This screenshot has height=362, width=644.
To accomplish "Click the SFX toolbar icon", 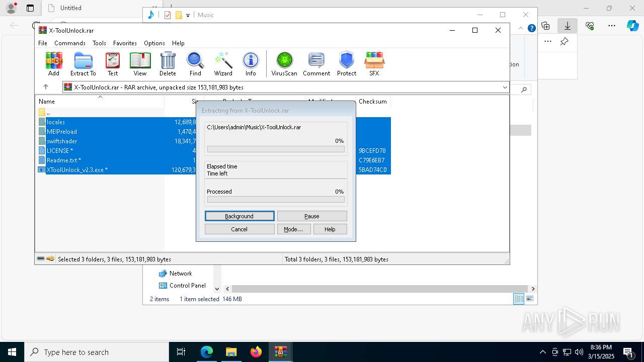I will click(x=374, y=64).
